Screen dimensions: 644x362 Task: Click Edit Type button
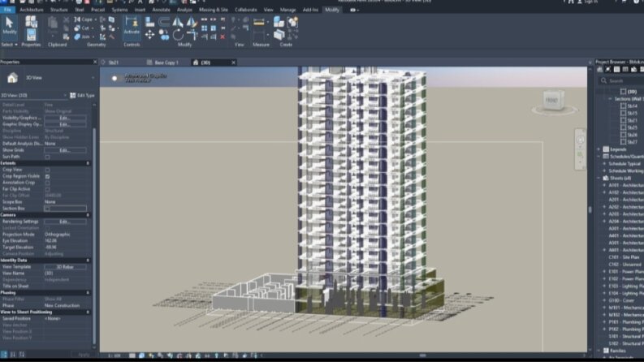[x=82, y=95]
